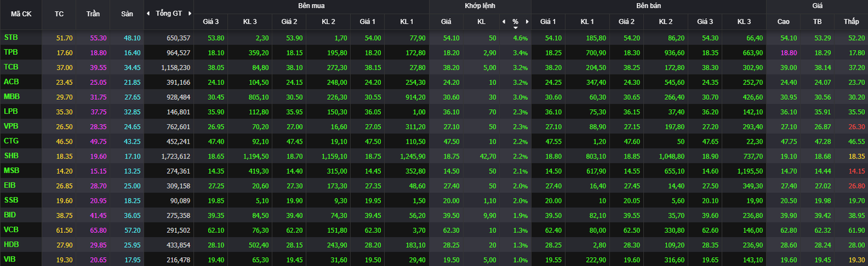
Task: Open the VIB stock symbol
Action: (10, 259)
